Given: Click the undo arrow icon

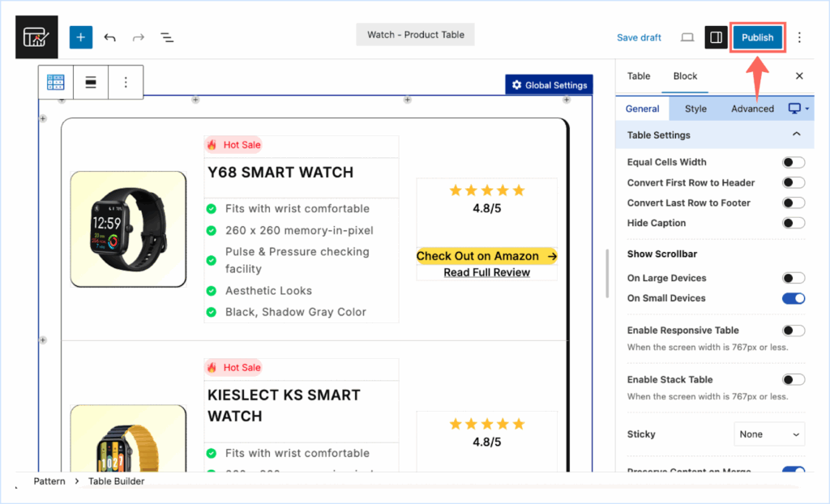Looking at the screenshot, I should tap(110, 37).
